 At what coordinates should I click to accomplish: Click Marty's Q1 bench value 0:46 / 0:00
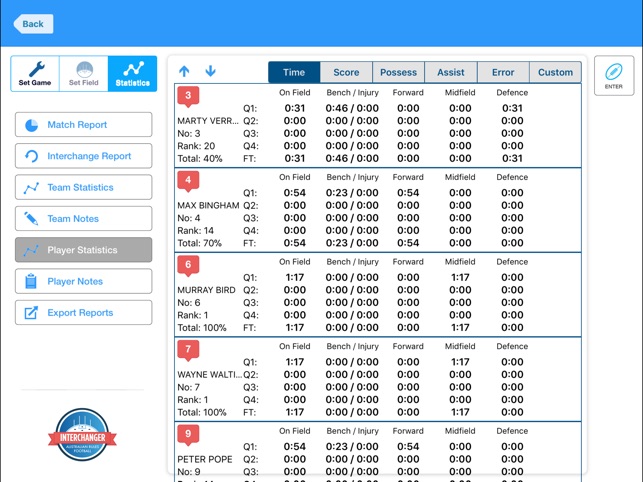click(x=352, y=108)
